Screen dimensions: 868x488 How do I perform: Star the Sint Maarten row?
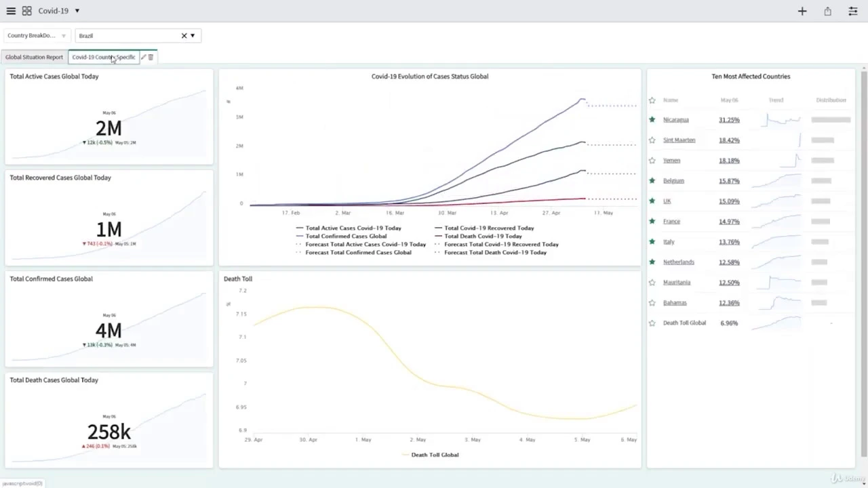pos(652,140)
